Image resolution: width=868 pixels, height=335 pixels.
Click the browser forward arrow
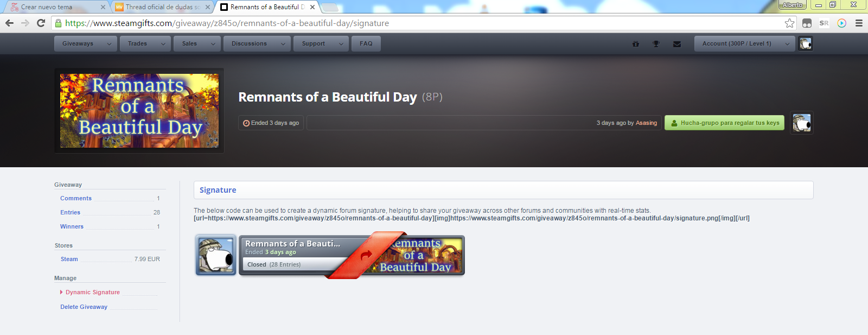pyautogui.click(x=25, y=23)
